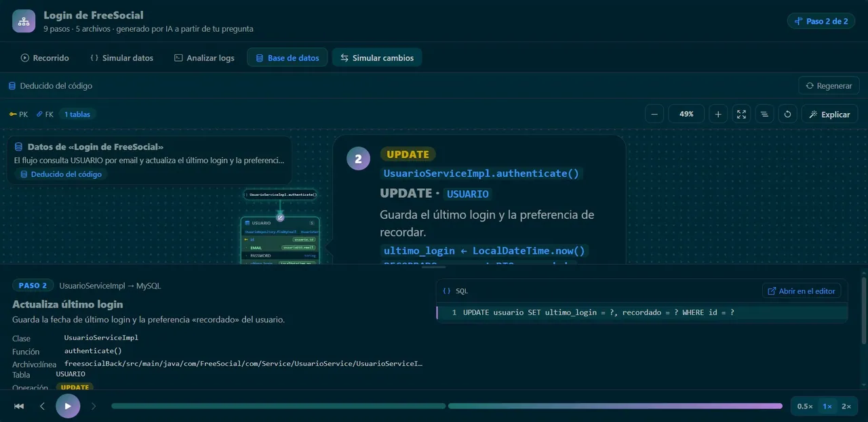Click the FK link legend
The image size is (868, 422).
(x=45, y=114)
